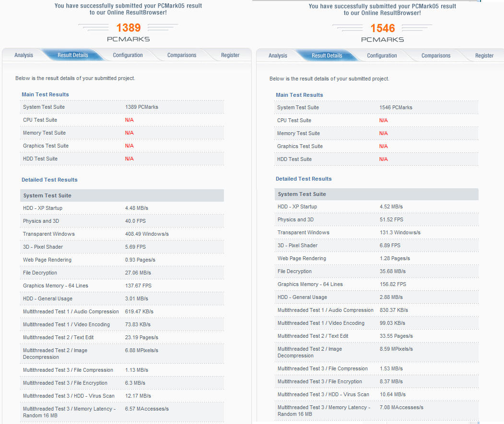Click 'Detailed Test Results' heading in 1389 result
504x424 pixels.
[49, 180]
